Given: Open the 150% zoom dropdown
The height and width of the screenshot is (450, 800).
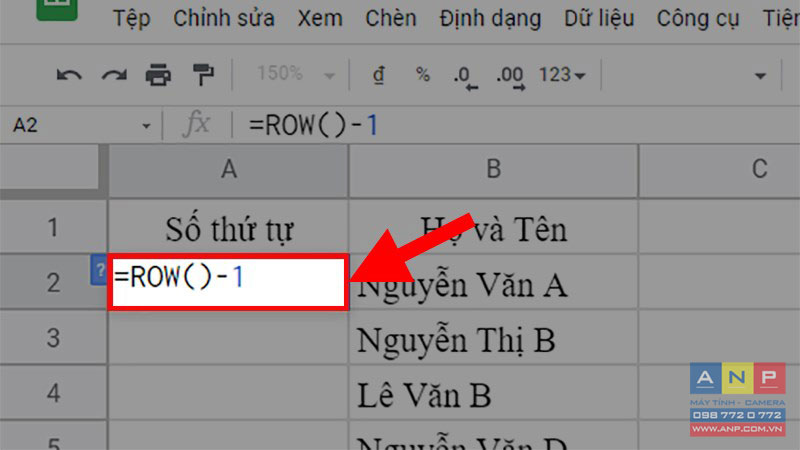Looking at the screenshot, I should [295, 74].
